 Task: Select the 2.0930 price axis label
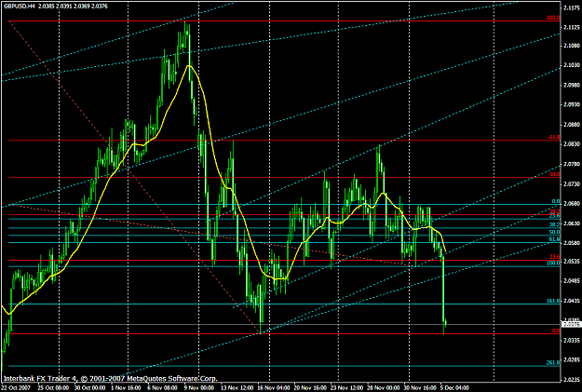tap(572, 104)
